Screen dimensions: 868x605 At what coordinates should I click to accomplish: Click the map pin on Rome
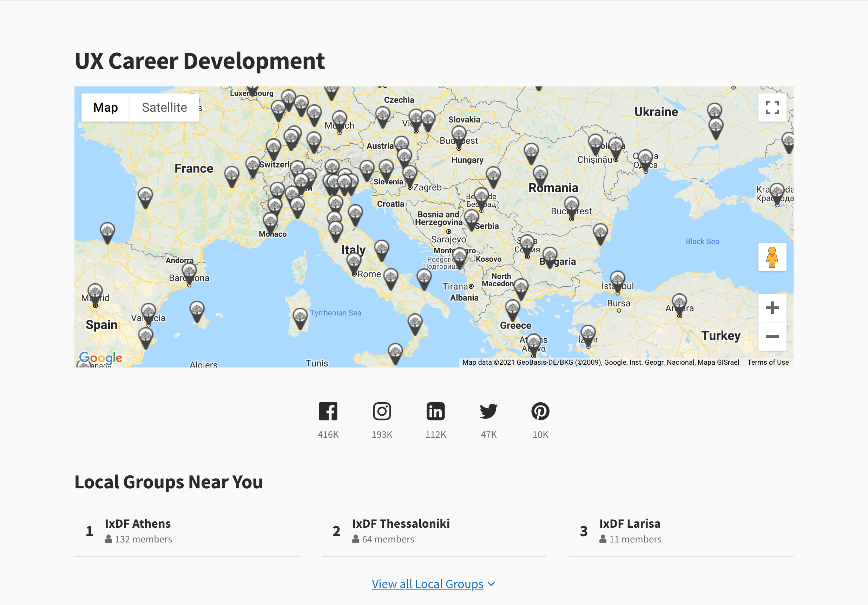pyautogui.click(x=354, y=264)
